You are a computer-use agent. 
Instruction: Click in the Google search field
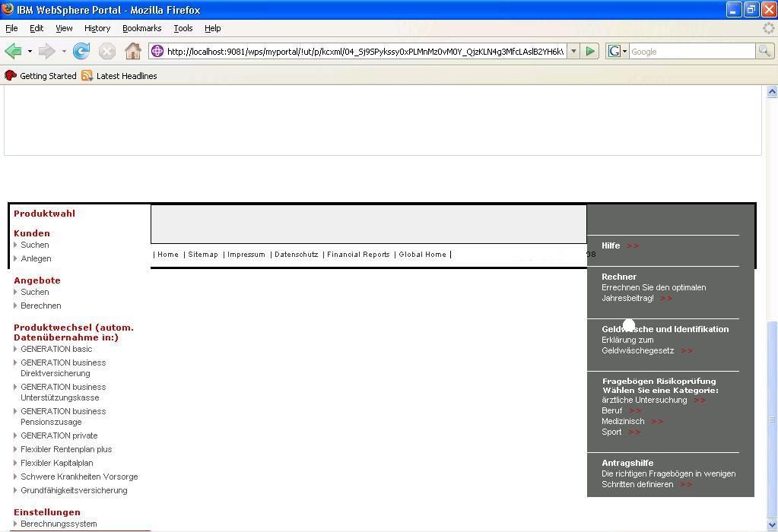click(x=691, y=52)
